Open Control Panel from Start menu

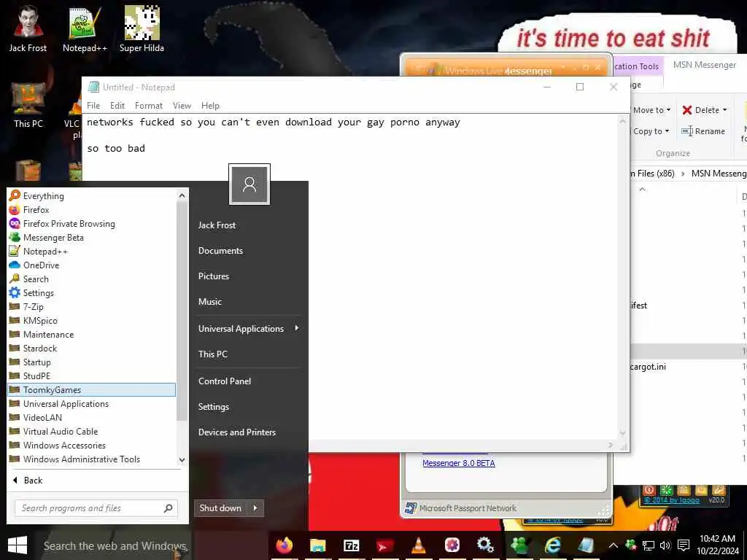point(249,381)
